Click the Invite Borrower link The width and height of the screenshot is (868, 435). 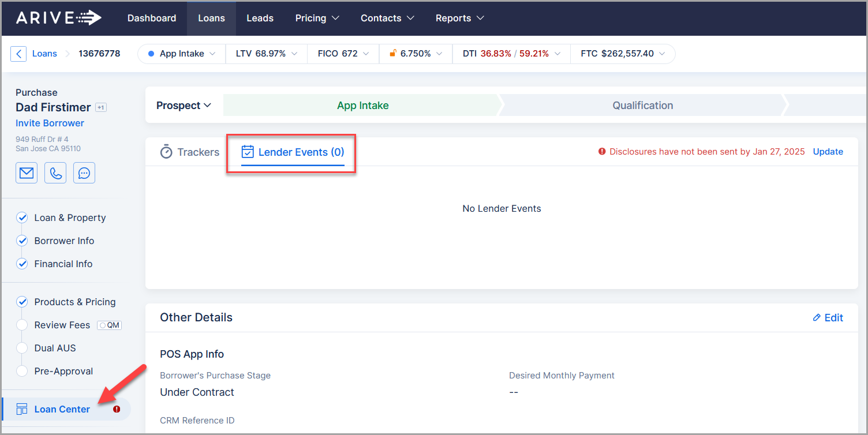50,123
